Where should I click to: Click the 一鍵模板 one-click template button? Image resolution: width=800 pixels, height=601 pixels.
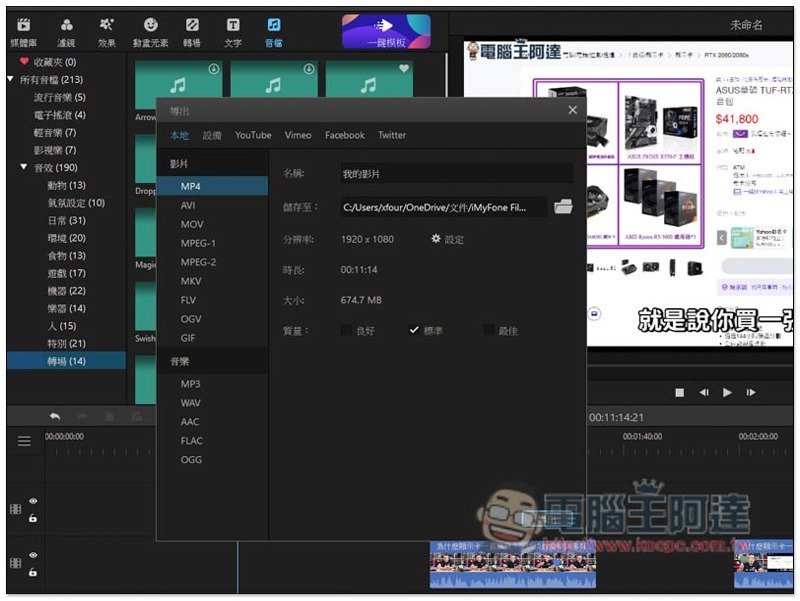386,31
